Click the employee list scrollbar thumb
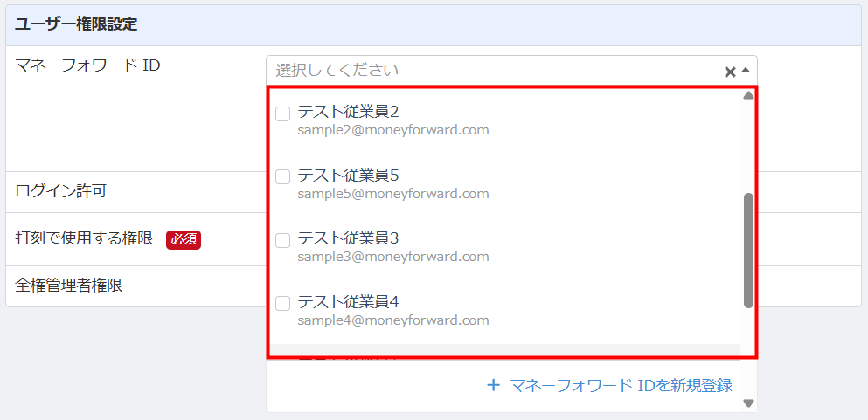868x420 pixels. [748, 250]
